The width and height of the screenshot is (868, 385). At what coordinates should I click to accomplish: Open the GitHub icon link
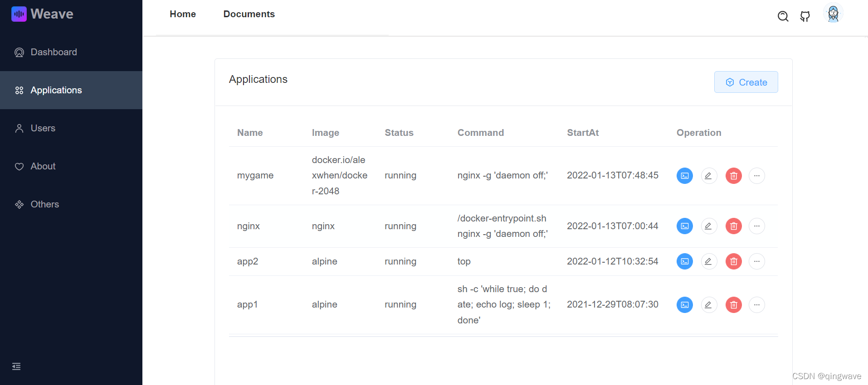coord(805,17)
